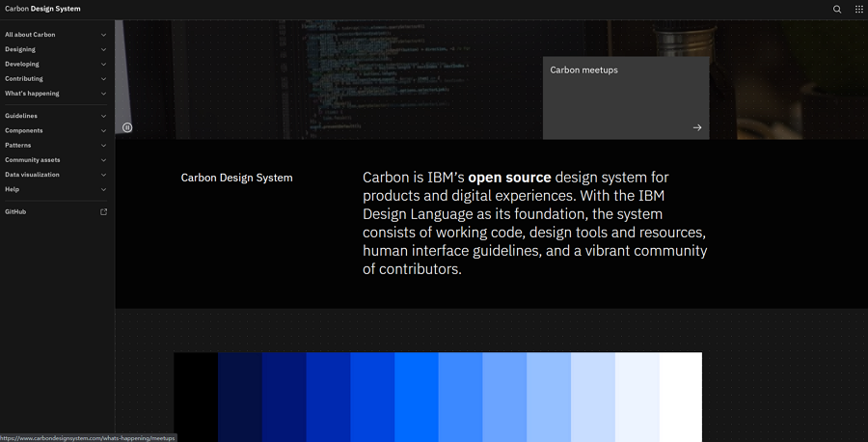This screenshot has width=868, height=442.
Task: Expand the Guidelines chevron
Action: pyautogui.click(x=103, y=116)
